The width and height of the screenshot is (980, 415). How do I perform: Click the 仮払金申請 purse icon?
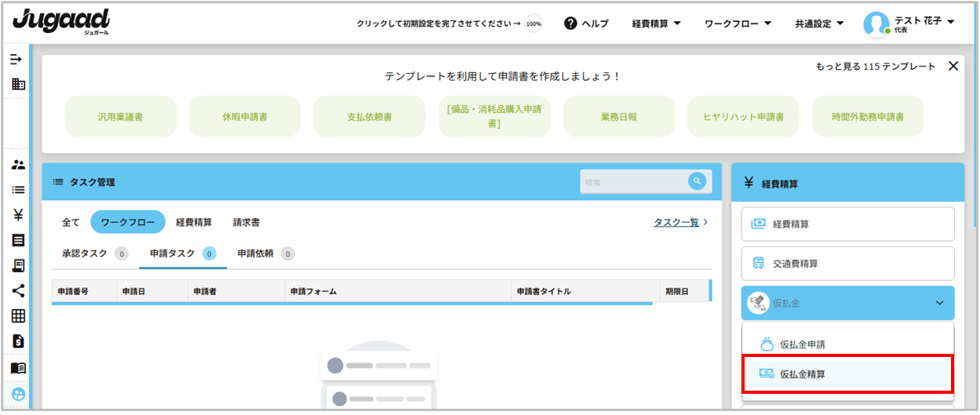pyautogui.click(x=767, y=344)
